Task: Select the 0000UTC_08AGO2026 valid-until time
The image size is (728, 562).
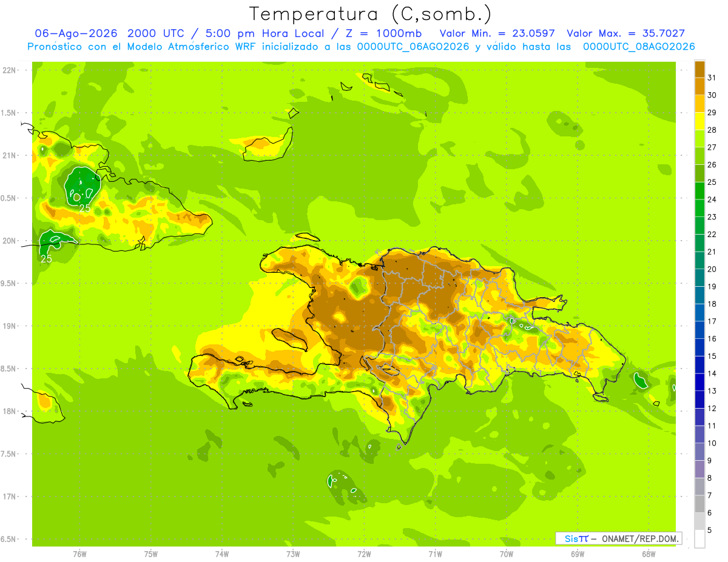Action: 638,47
